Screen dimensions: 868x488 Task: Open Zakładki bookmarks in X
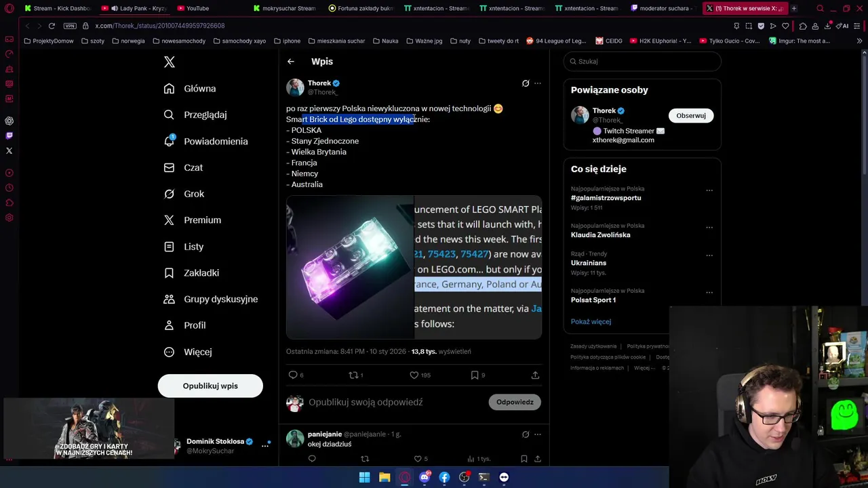(191, 272)
